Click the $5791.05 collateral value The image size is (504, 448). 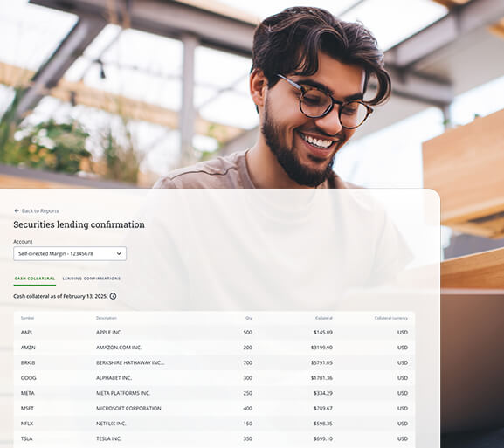click(x=321, y=362)
